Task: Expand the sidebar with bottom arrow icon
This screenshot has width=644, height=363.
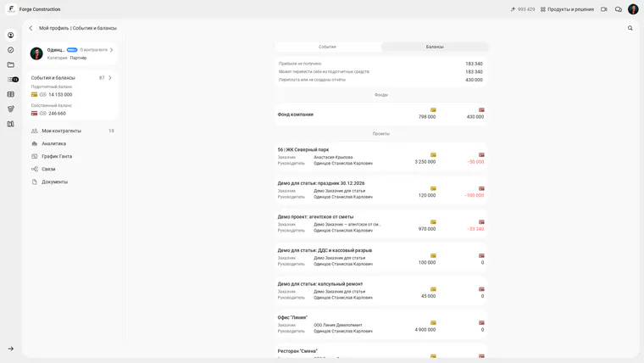Action: click(x=11, y=349)
